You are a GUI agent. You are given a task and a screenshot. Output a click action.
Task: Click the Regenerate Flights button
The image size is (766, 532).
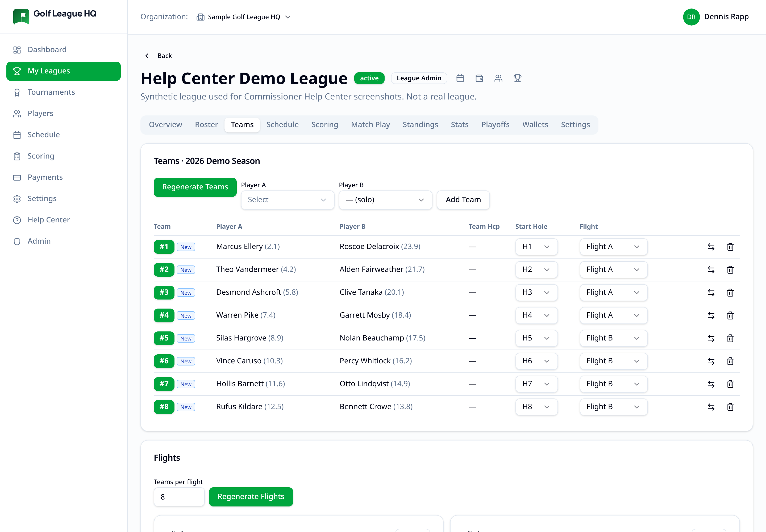pos(251,497)
